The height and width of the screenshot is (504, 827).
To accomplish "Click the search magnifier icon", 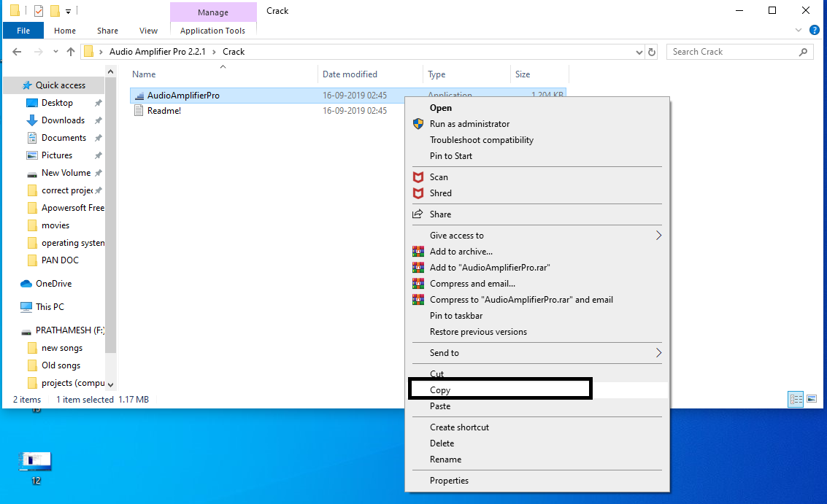I will click(803, 52).
